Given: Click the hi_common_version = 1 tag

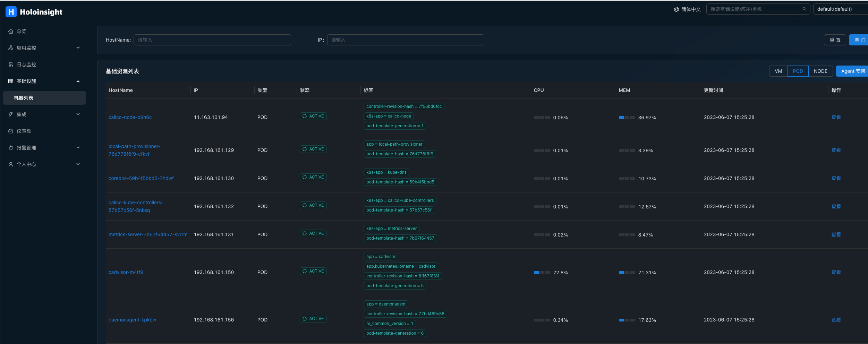Looking at the screenshot, I should (x=390, y=324).
